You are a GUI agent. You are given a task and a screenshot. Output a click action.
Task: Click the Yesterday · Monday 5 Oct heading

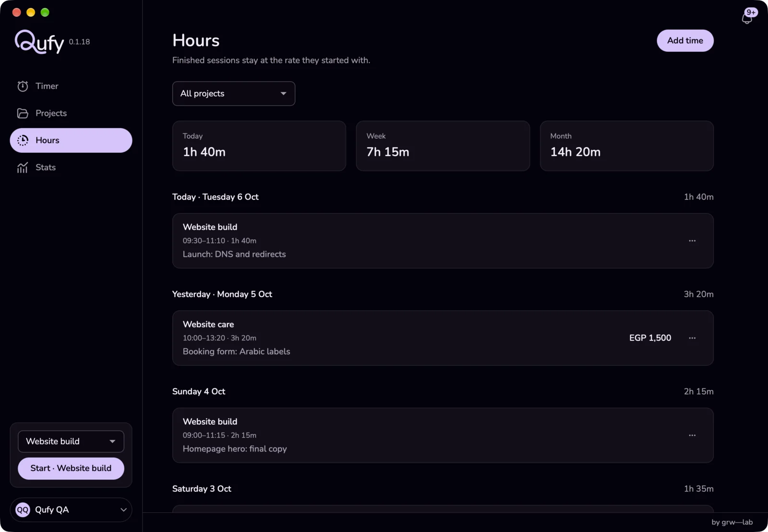tap(222, 294)
